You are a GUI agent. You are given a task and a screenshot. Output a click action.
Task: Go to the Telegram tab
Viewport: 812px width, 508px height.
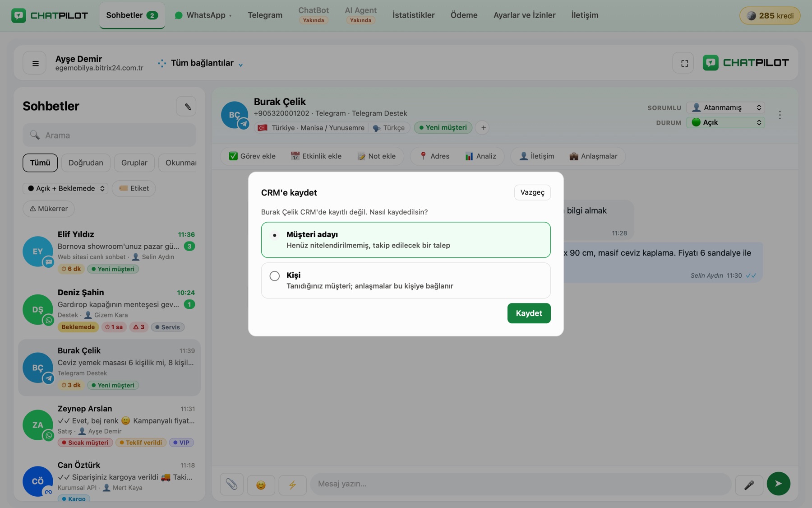(x=265, y=15)
